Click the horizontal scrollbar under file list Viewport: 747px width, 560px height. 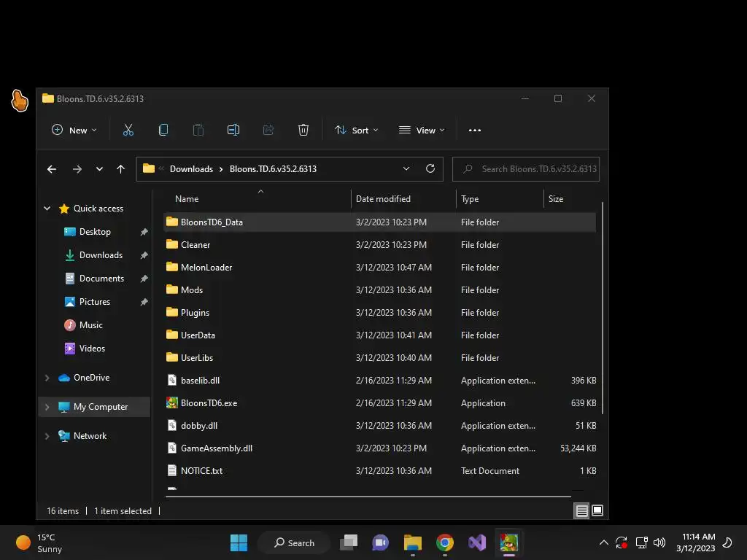tap(368, 497)
